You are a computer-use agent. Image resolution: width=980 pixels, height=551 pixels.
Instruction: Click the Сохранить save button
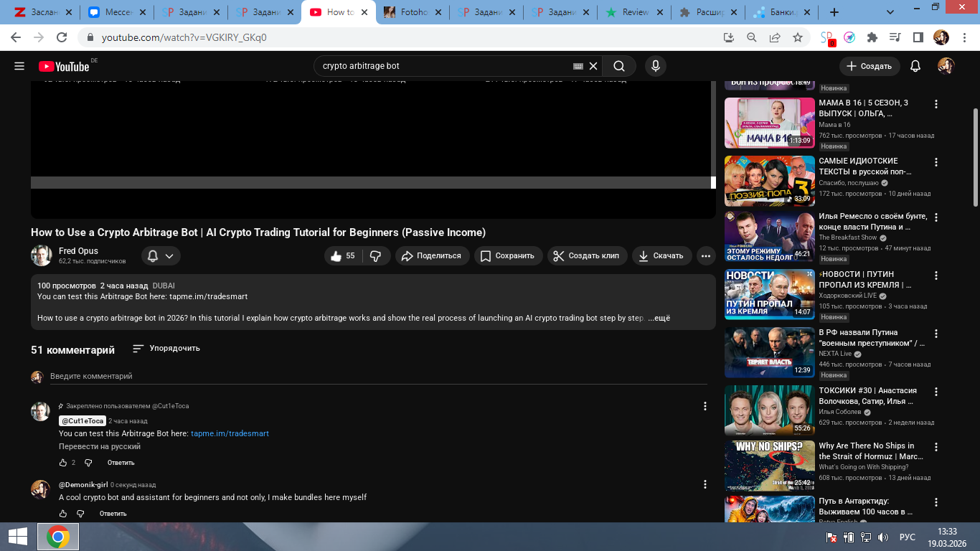click(x=509, y=255)
